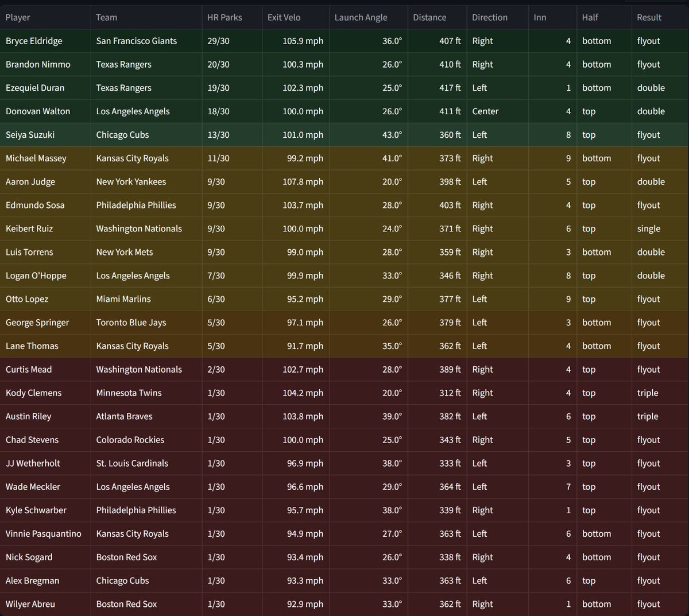Click Ezequiel Duran's name
Image resolution: width=689 pixels, height=616 pixels.
click(35, 88)
